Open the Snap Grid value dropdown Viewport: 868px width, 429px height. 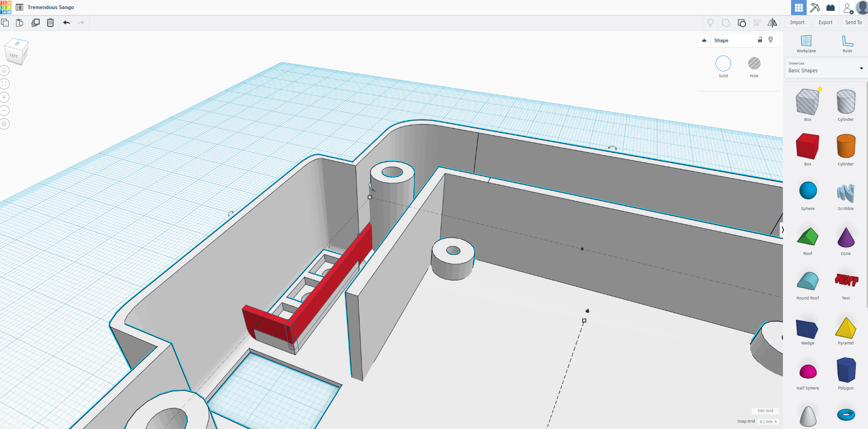[768, 421]
